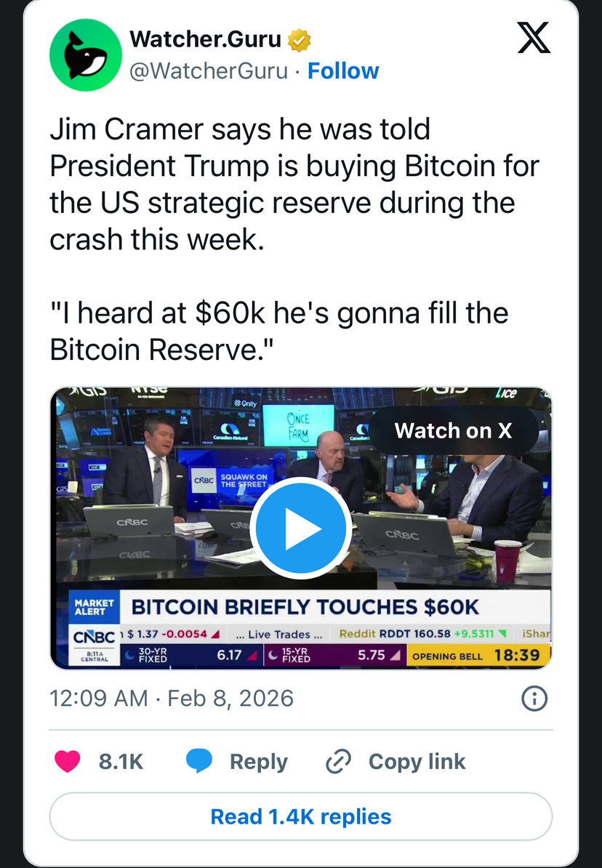Click the BITCOIN BRIEFLY TOUCHES $60K video banner

(305, 606)
